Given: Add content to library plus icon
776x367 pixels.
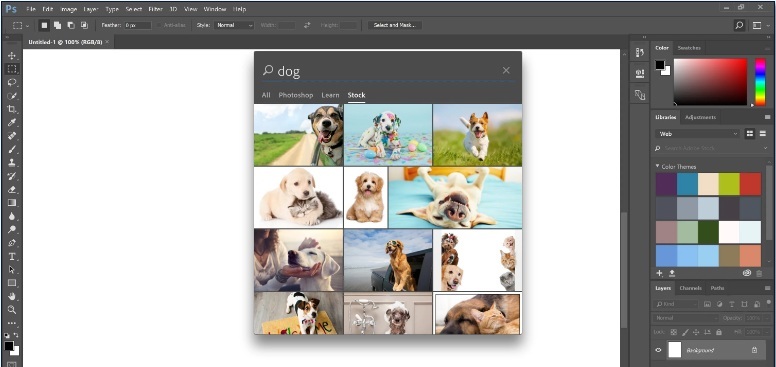Looking at the screenshot, I should pyautogui.click(x=659, y=273).
